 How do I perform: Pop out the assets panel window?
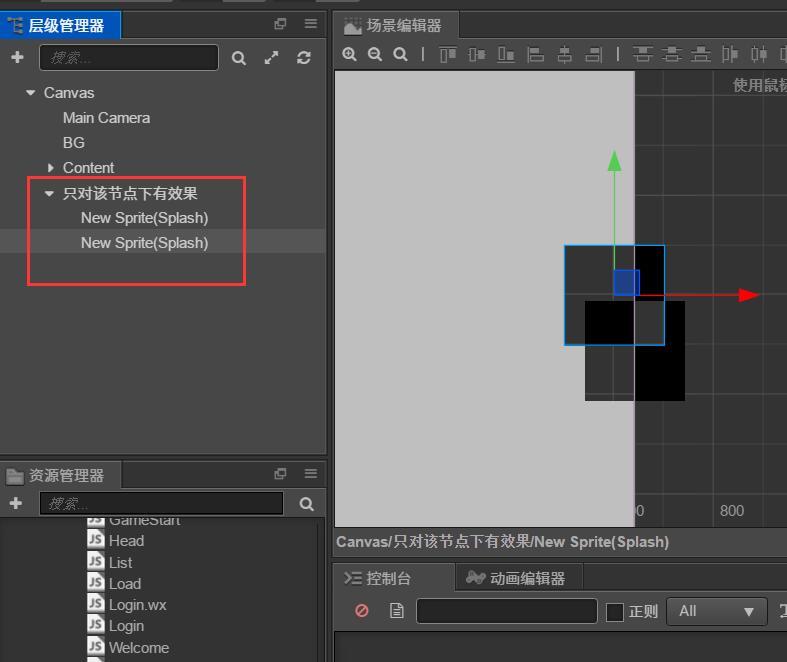[x=280, y=473]
